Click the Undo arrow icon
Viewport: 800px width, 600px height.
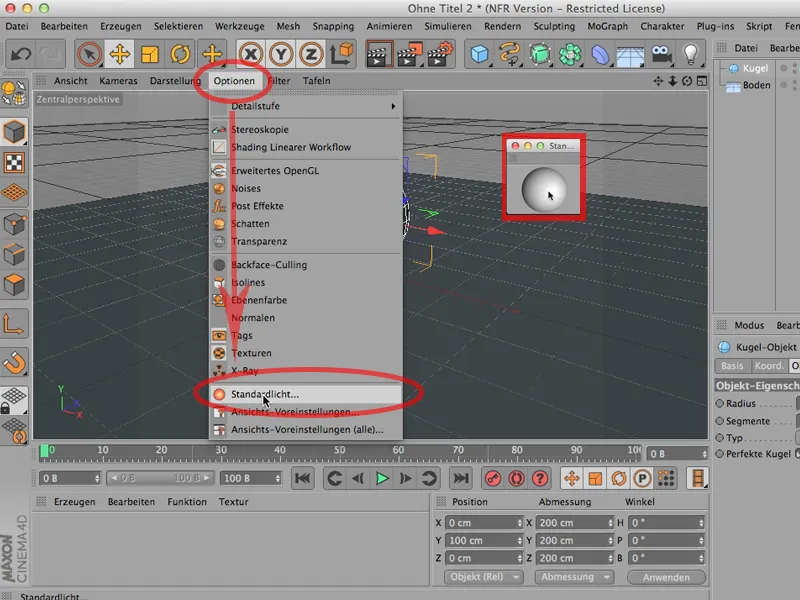click(20, 54)
